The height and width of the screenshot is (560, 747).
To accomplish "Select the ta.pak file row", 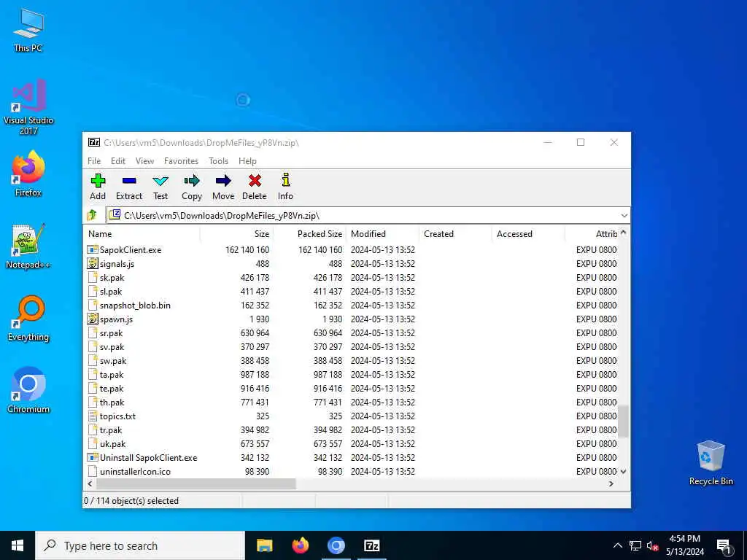I will click(x=352, y=375).
